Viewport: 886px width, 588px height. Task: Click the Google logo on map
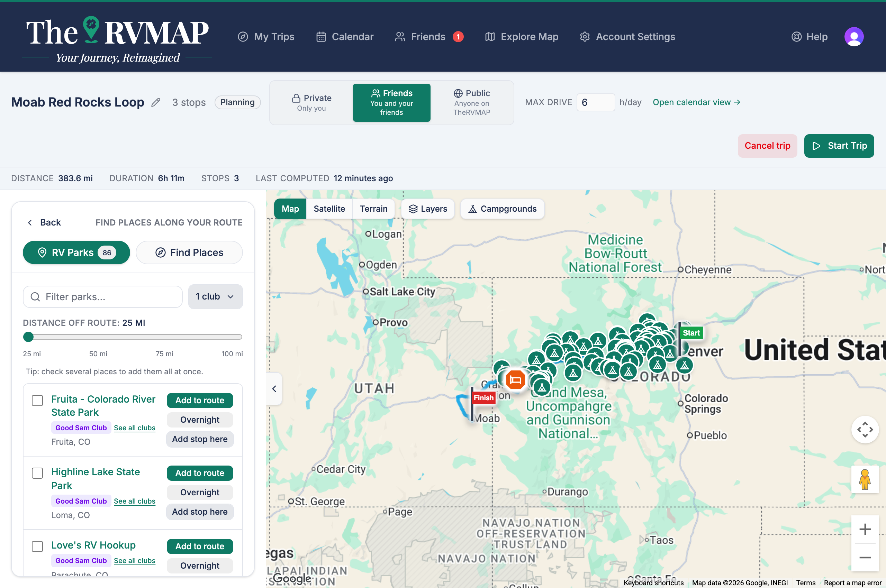coord(291,578)
